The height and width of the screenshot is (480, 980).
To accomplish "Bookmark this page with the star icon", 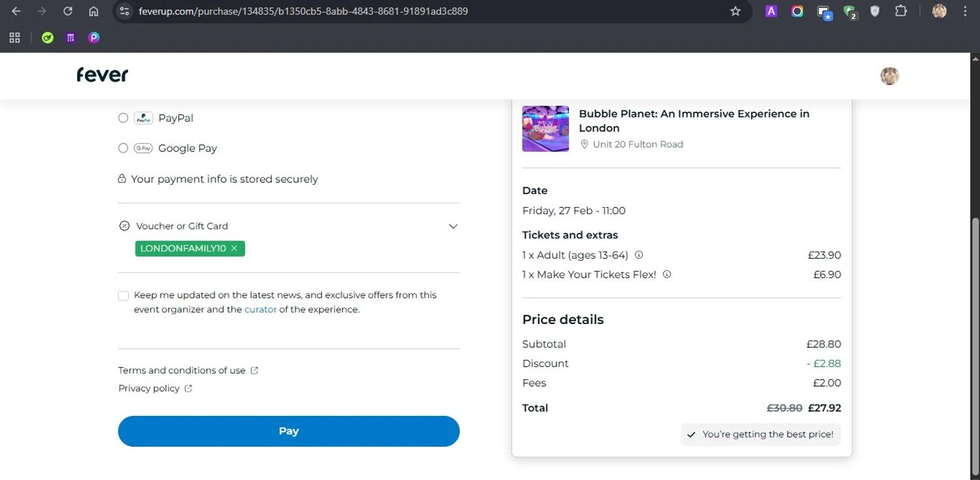I will tap(735, 11).
